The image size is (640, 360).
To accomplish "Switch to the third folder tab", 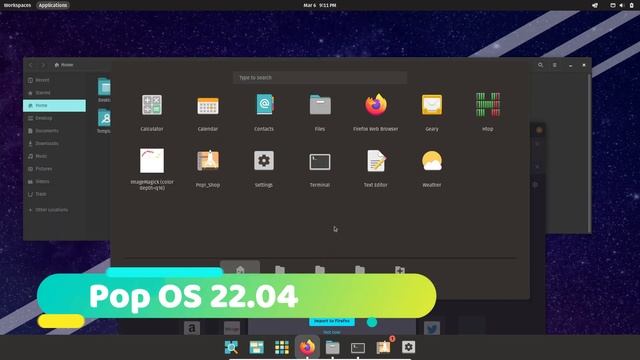I will point(320,269).
